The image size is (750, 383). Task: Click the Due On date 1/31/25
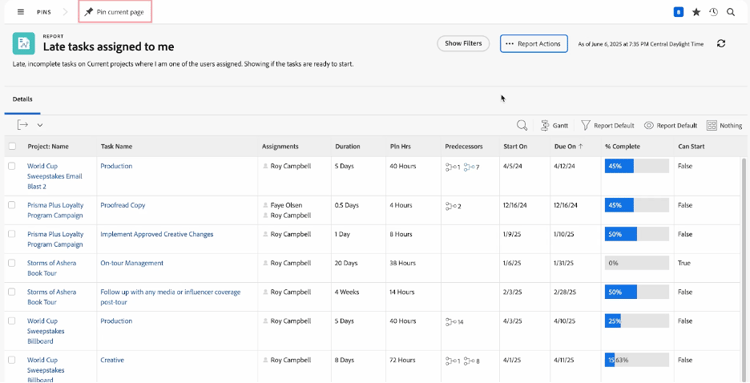(563, 263)
